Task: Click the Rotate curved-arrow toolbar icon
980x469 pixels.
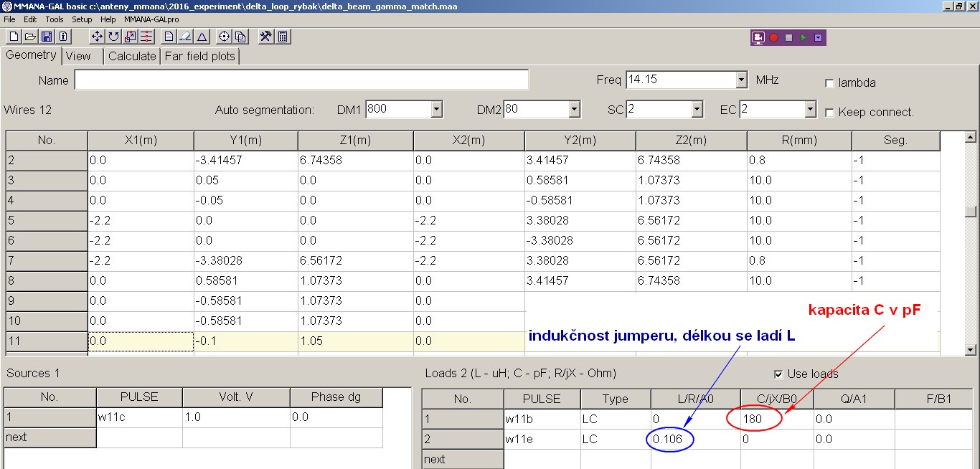Action: click(114, 37)
